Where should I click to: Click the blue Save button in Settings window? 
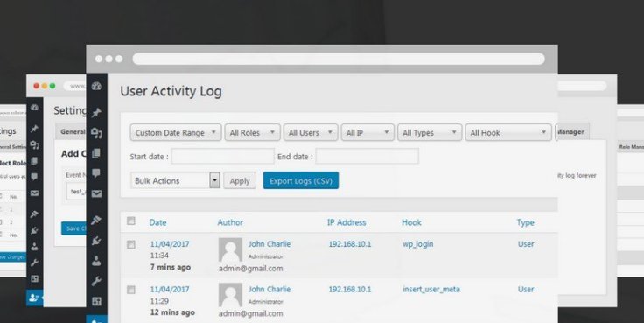click(73, 228)
